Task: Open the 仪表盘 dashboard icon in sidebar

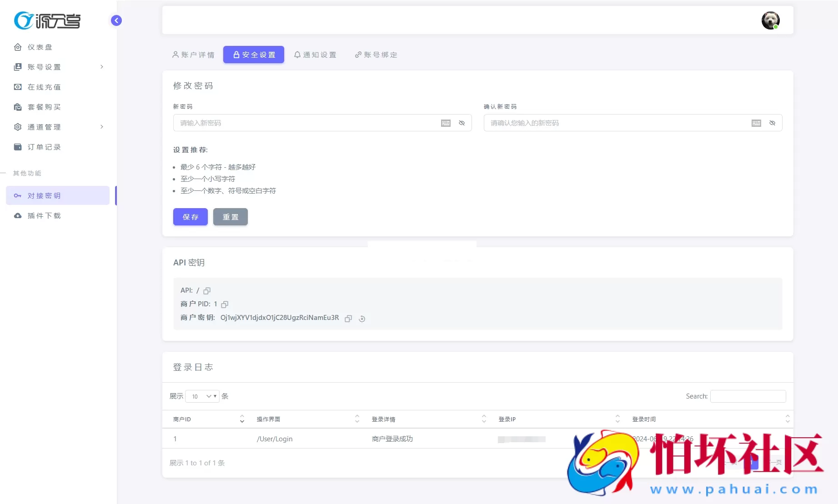Action: 17,47
